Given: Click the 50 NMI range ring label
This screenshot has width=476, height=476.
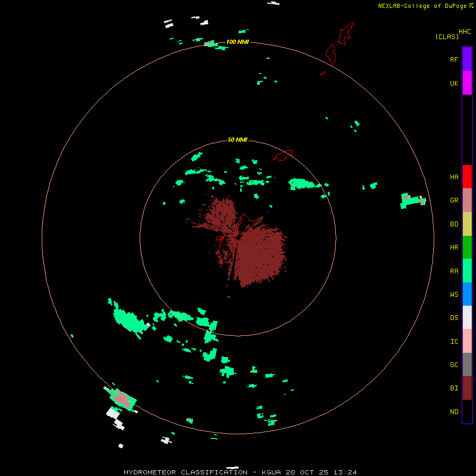Looking at the screenshot, I should pos(237,140).
